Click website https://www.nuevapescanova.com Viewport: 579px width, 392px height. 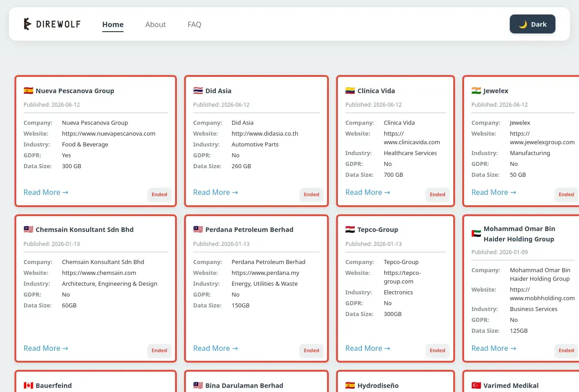point(109,133)
